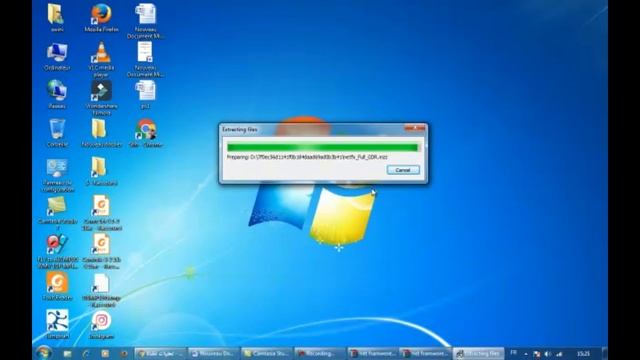
Task: Open the network status tray icon
Action: (x=559, y=354)
